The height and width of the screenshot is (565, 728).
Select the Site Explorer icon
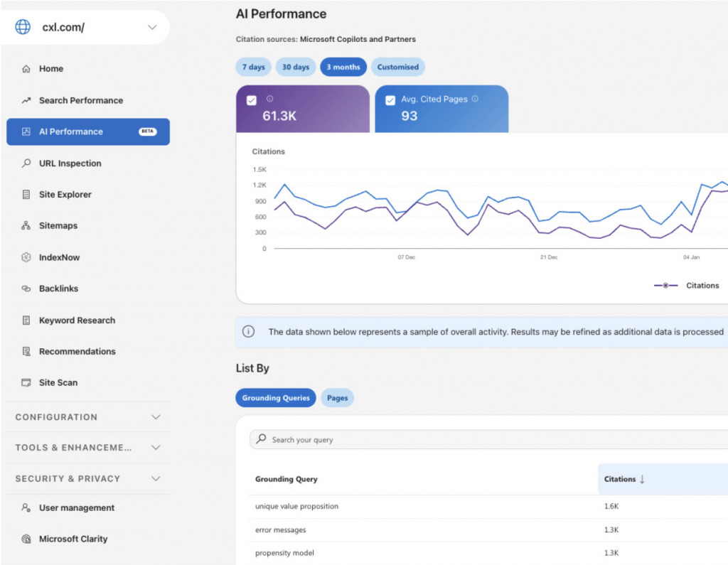(x=26, y=194)
